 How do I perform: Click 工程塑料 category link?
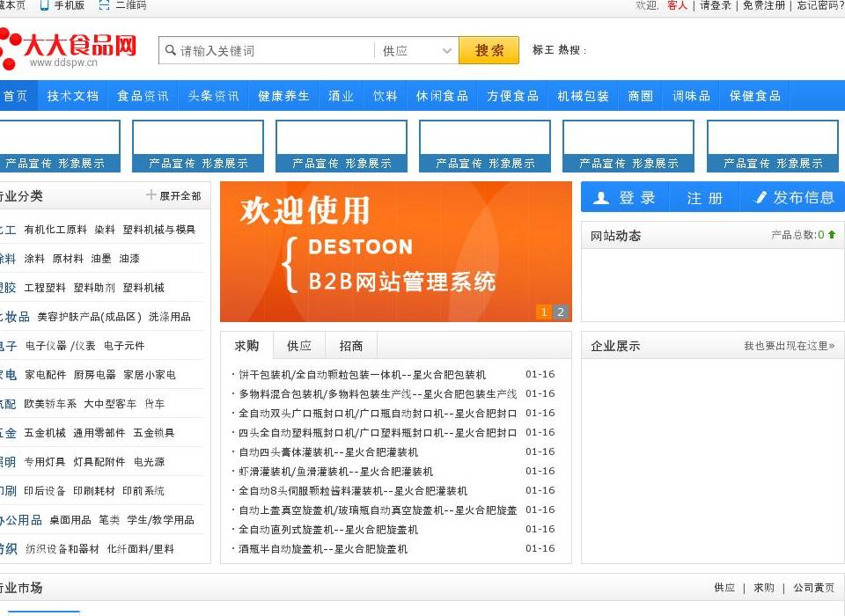click(x=45, y=288)
